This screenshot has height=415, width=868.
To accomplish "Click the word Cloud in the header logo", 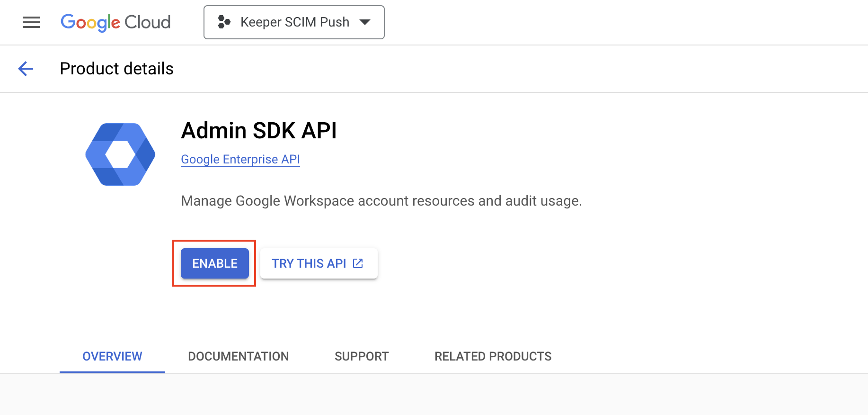I will (147, 22).
